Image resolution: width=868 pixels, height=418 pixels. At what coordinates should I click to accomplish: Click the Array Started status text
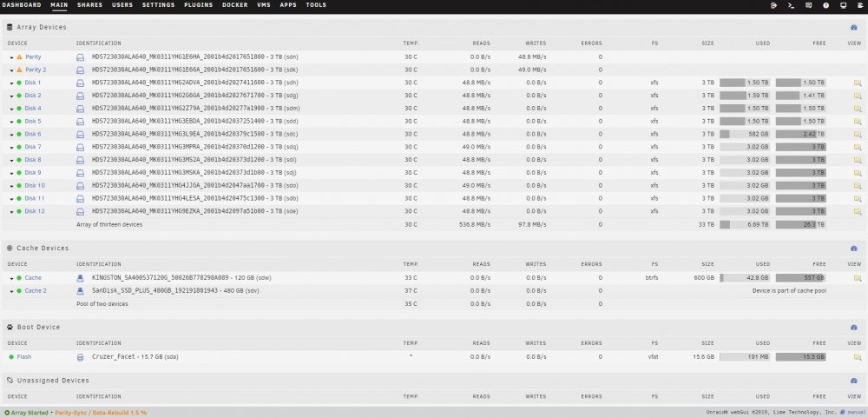coord(29,413)
